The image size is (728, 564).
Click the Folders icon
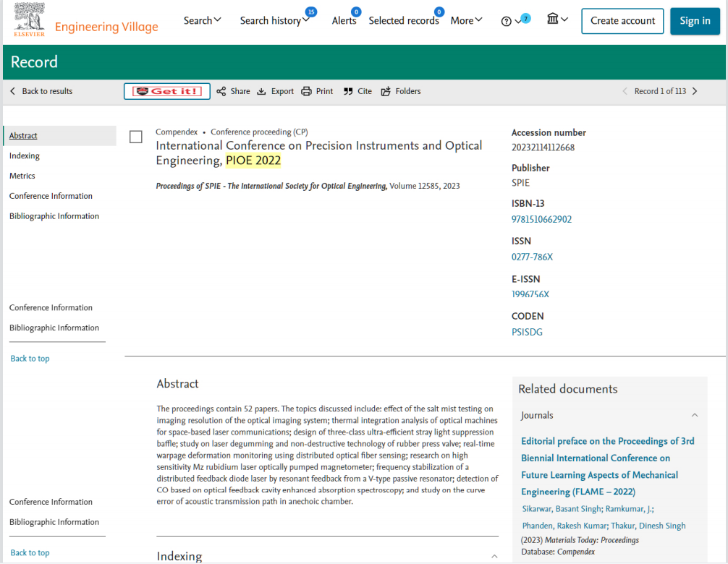[x=386, y=91]
